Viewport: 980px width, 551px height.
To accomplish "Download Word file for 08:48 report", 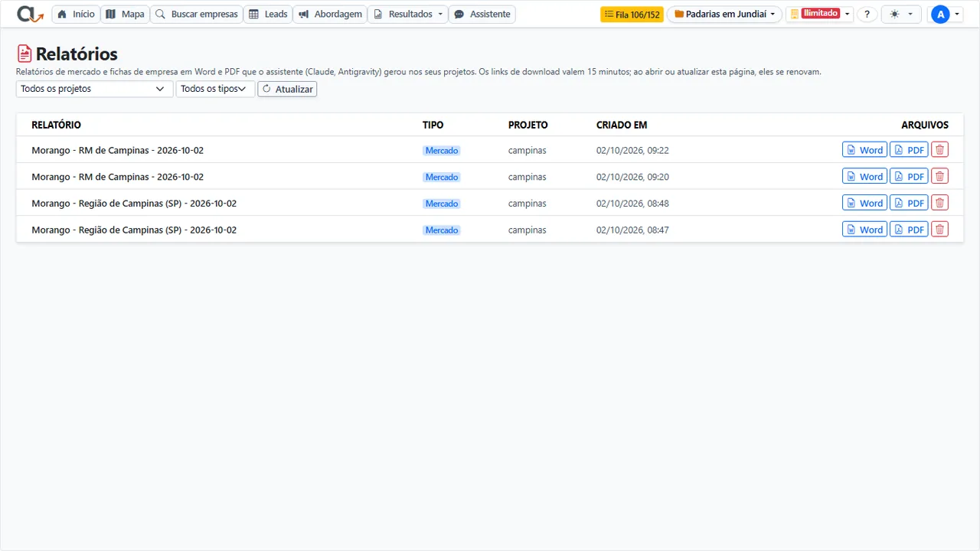I will click(x=864, y=203).
